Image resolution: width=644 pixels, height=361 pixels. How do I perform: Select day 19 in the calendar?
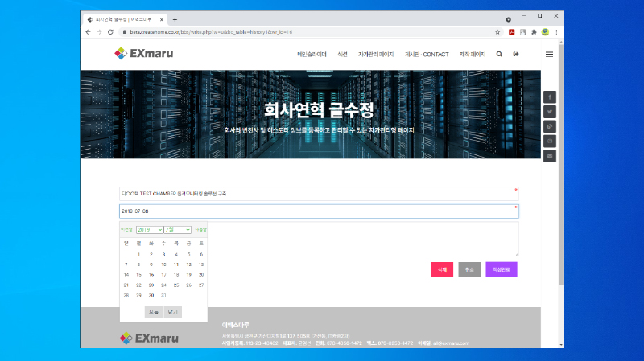[188, 275]
